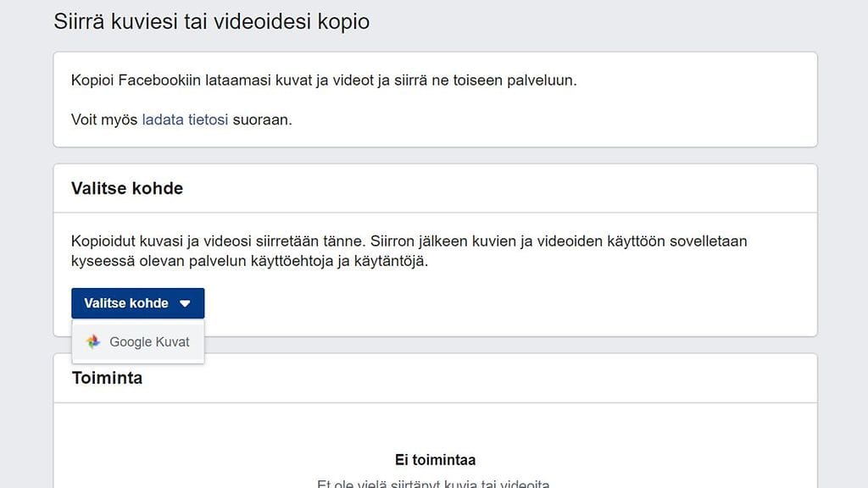Click "Et ole vielä siirtänyt kuvia" message
Viewport: 868px width, 488px height.
(x=435, y=484)
